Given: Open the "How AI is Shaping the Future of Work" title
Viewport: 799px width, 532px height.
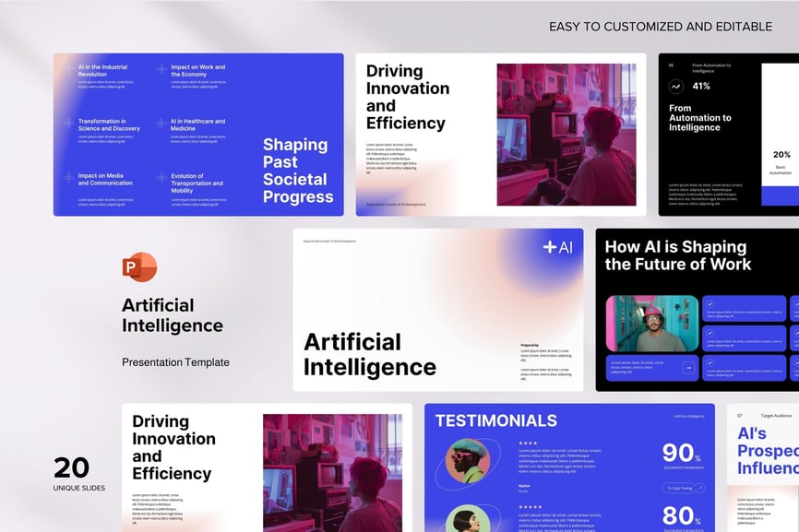Looking at the screenshot, I should [677, 255].
